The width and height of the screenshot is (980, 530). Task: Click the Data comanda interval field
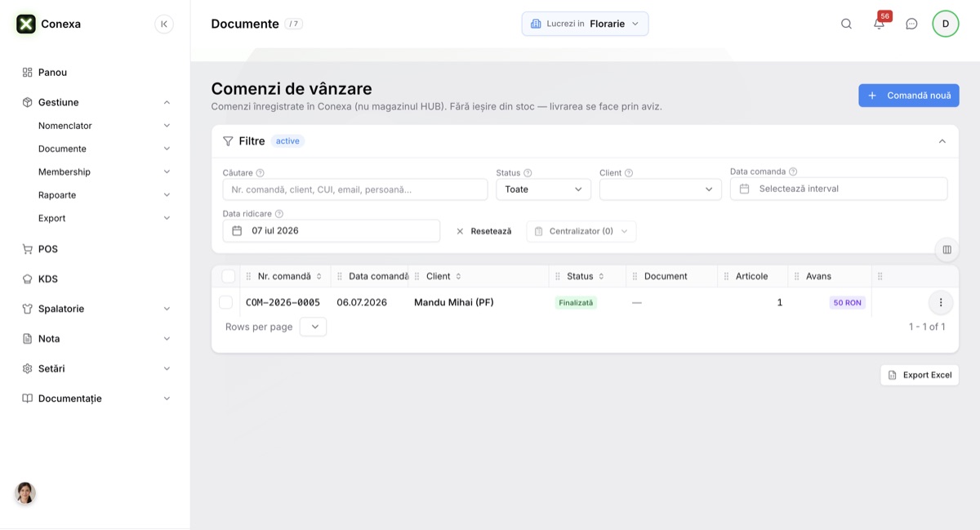(x=839, y=189)
